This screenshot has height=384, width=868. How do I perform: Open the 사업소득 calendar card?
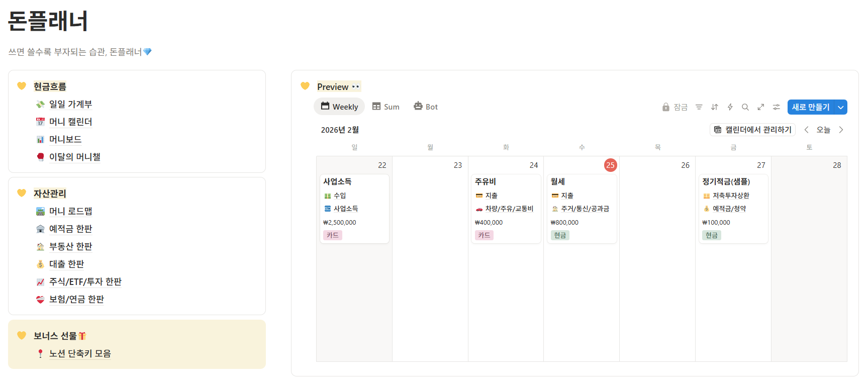354,209
